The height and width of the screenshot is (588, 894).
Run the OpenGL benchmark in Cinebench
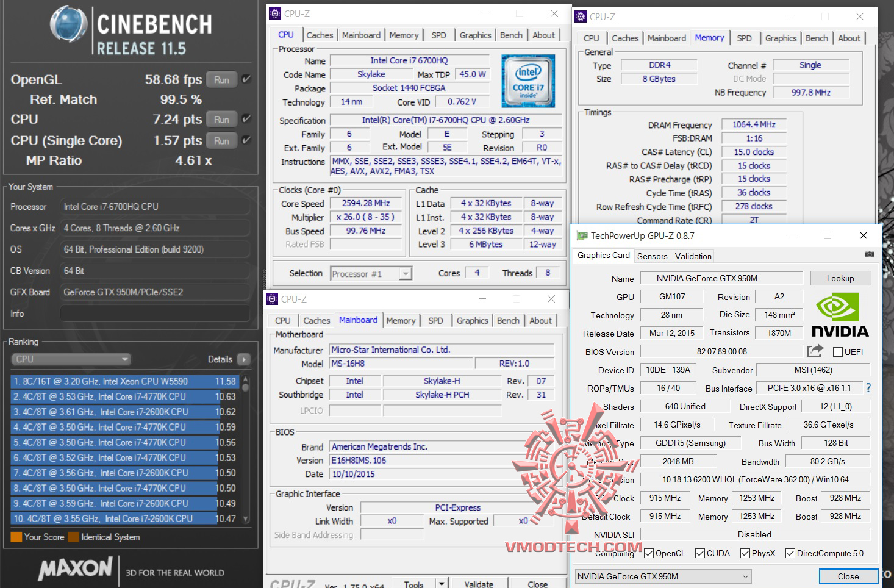(221, 79)
